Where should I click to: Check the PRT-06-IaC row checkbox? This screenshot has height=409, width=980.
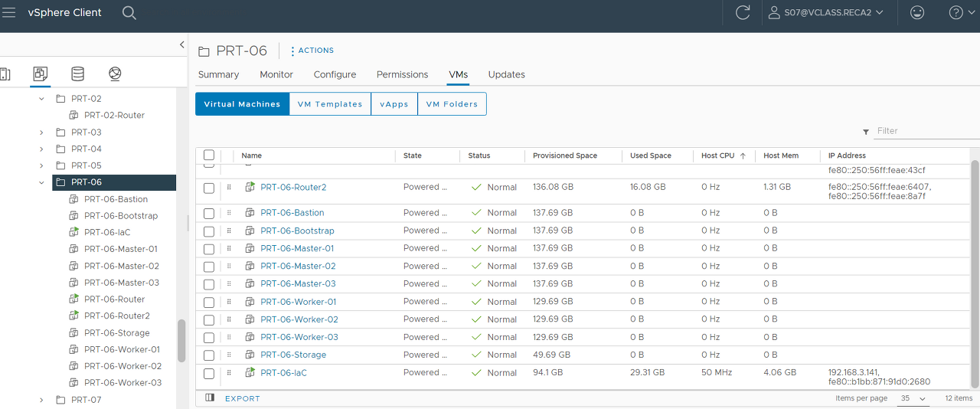pos(209,373)
